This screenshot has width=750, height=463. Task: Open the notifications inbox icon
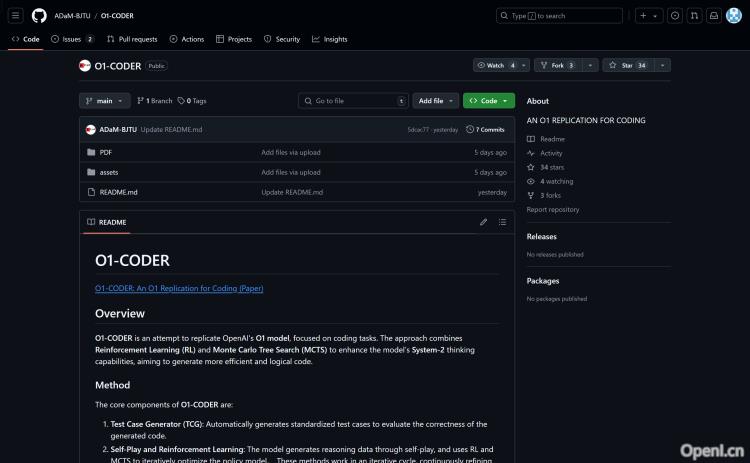click(x=713, y=16)
